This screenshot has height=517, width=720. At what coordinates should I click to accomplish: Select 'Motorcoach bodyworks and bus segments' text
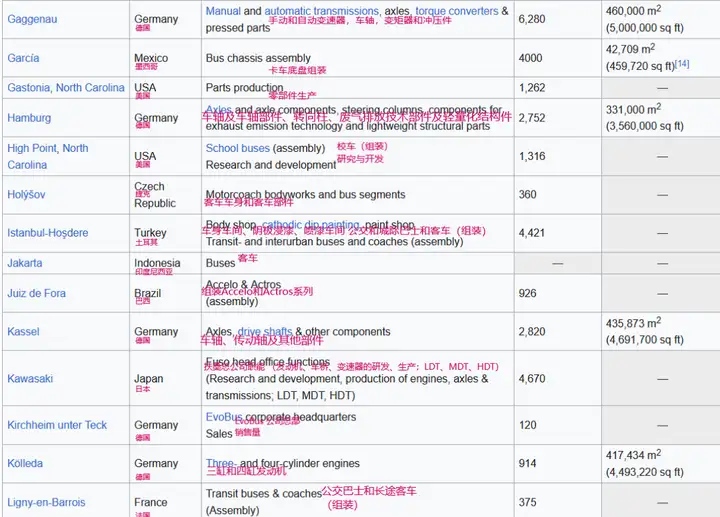305,195
